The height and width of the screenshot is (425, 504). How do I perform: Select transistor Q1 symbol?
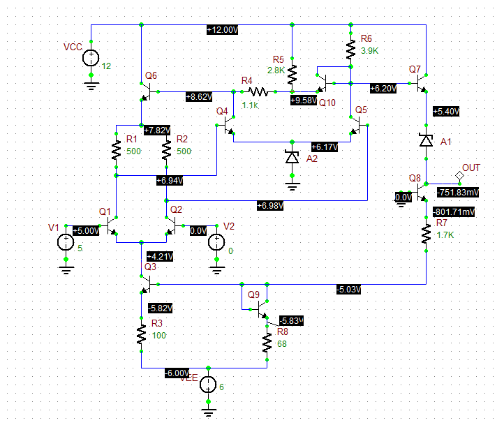click(x=112, y=226)
